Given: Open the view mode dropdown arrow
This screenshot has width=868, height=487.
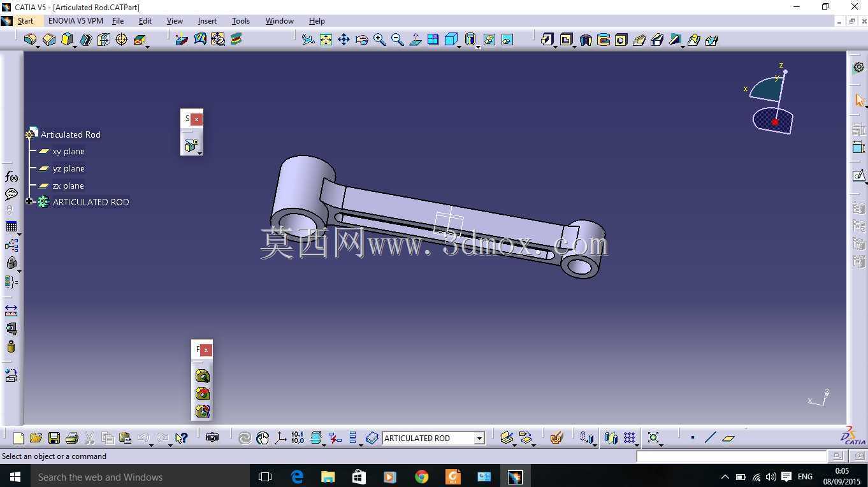Looking at the screenshot, I should pyautogui.click(x=478, y=46).
